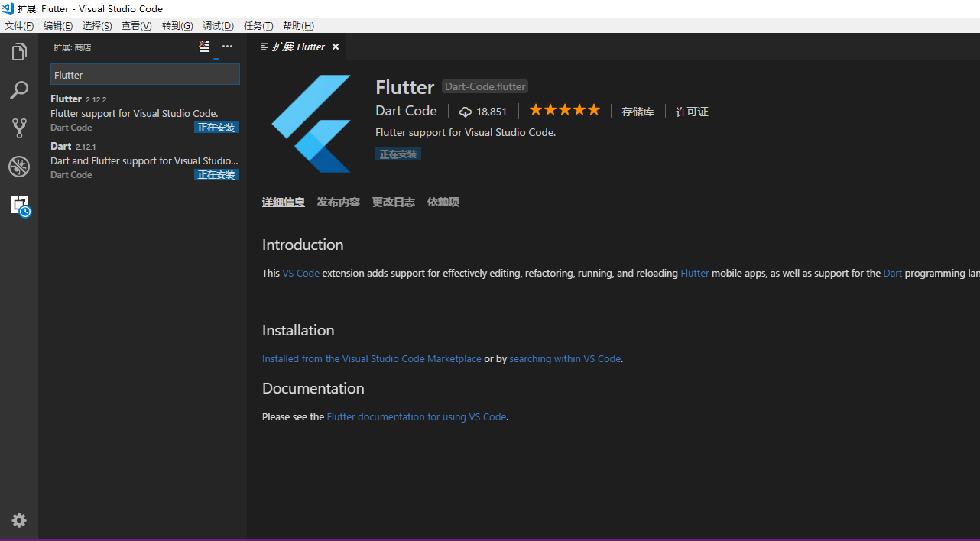Switch to the 详细信息 tab
This screenshot has width=980, height=541.
click(284, 202)
